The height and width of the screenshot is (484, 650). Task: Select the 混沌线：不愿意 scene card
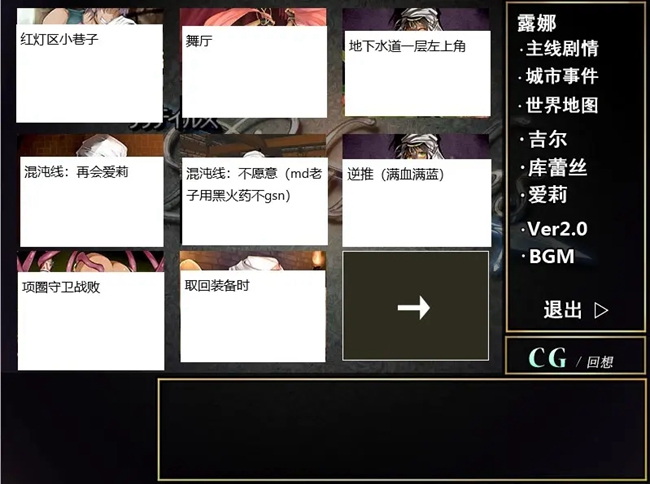click(254, 190)
